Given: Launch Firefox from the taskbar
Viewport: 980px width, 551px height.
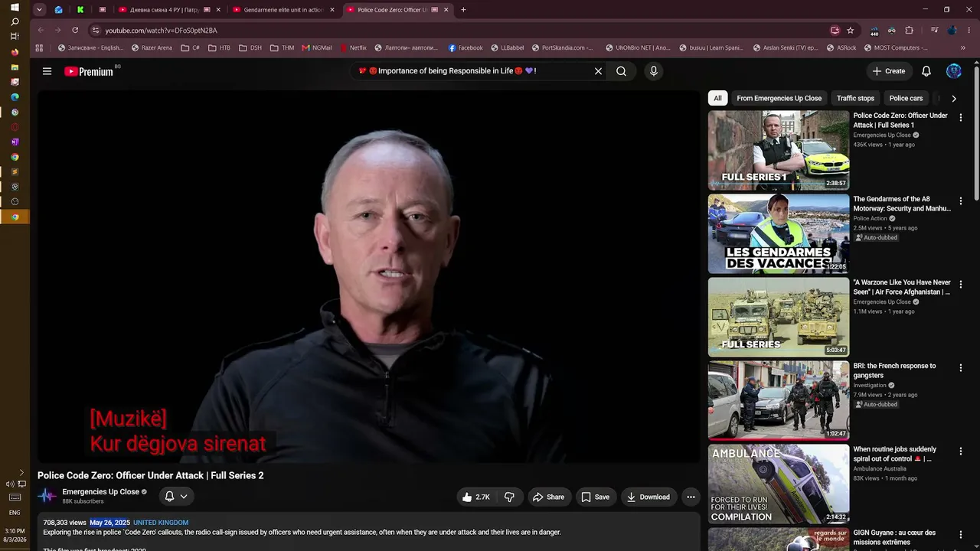Looking at the screenshot, I should tap(15, 52).
